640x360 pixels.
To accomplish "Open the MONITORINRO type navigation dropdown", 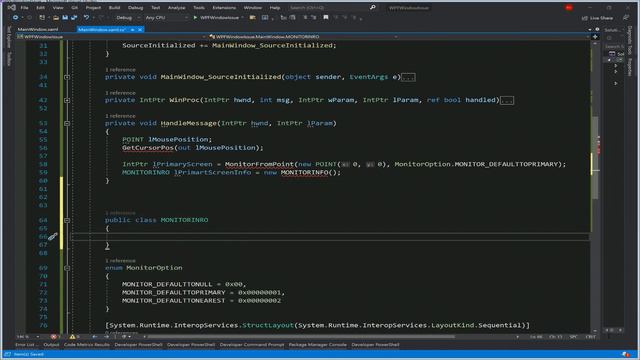I will click(303, 37).
